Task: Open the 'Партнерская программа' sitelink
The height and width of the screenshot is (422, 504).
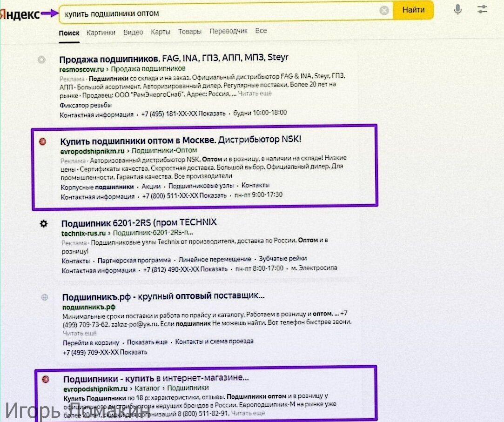Action: [x=134, y=260]
